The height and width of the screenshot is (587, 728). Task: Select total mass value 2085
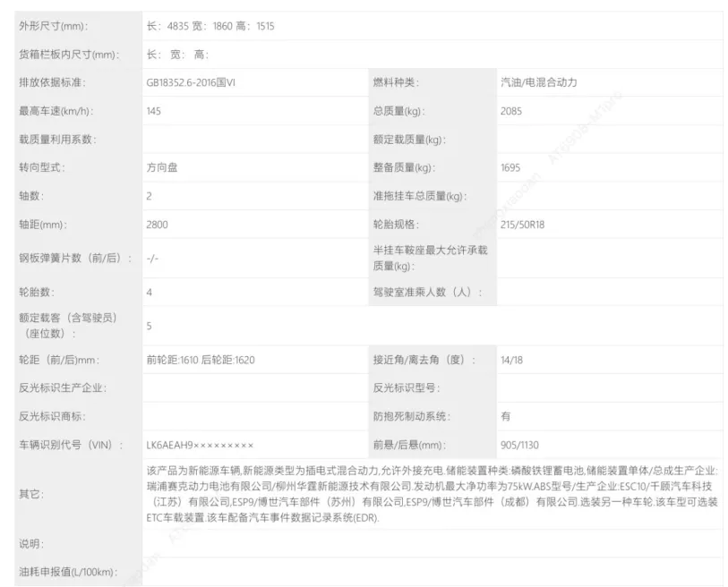click(511, 111)
